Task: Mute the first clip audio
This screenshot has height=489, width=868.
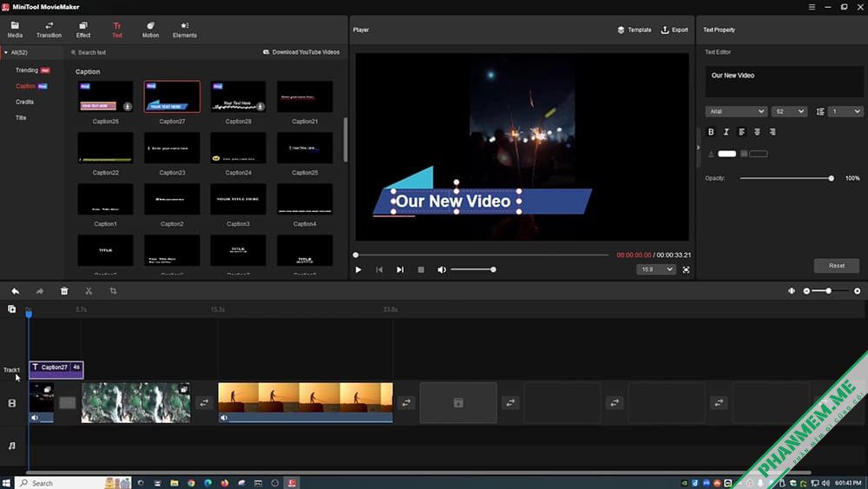Action: tap(35, 418)
